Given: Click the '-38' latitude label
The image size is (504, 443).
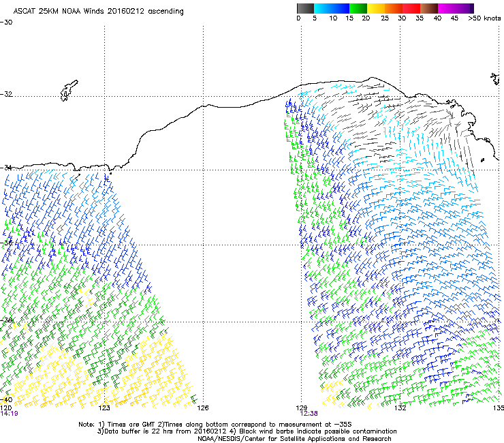Looking at the screenshot, I should pyautogui.click(x=6, y=320).
